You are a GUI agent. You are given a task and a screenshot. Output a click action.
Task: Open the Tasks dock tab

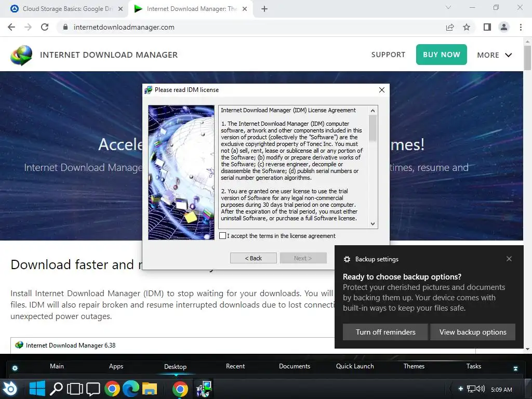pos(474,366)
